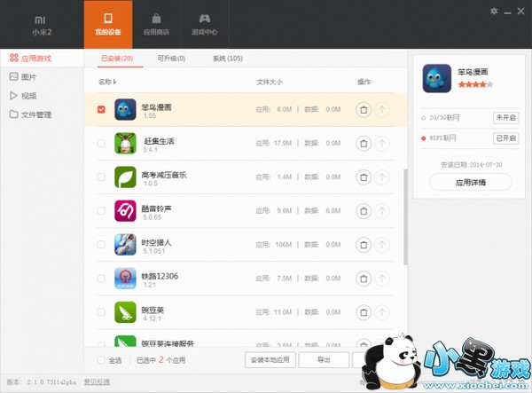Click the 豌豆荚 green icon

tap(125, 312)
